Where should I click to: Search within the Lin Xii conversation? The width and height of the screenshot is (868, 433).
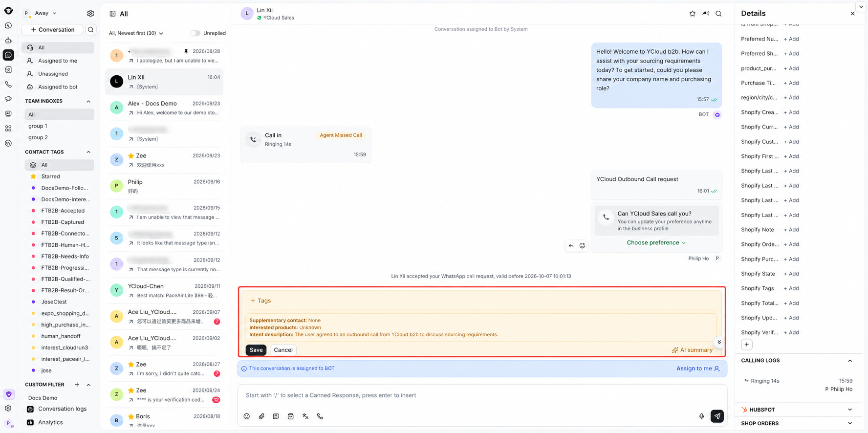(x=718, y=14)
